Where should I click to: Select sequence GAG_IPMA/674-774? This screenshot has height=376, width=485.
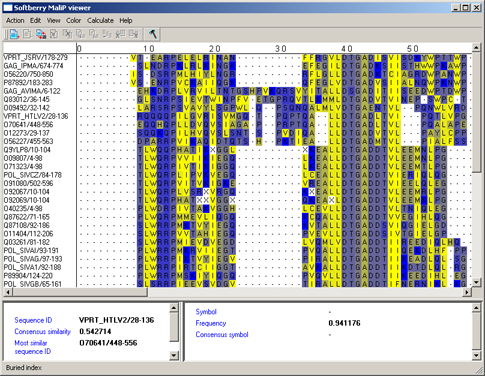(33, 66)
